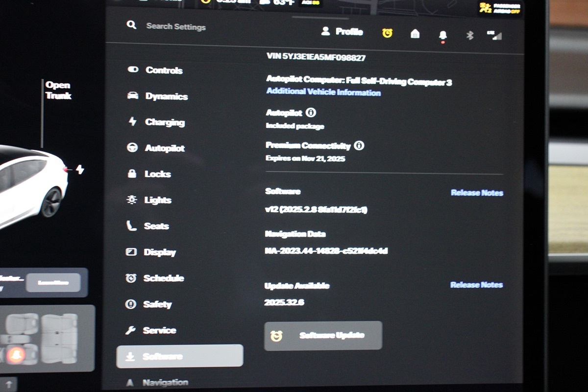Screen dimensions: 588x392
Task: Open Additional Vehicle Information link
Action: tap(323, 92)
